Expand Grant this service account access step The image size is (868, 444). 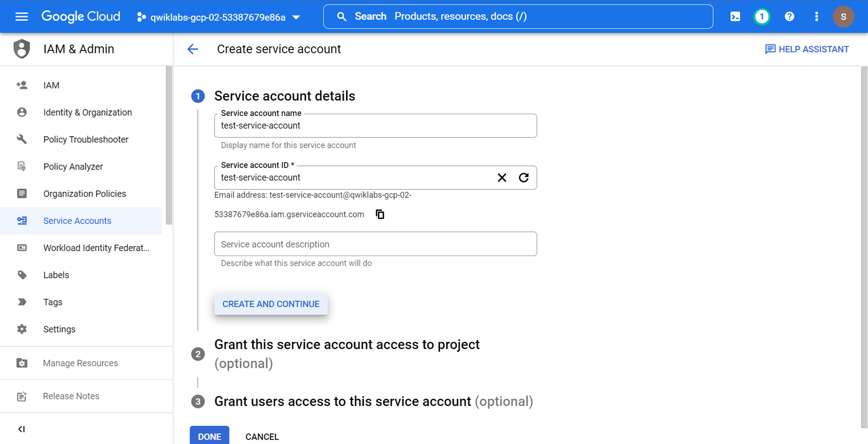click(x=347, y=354)
